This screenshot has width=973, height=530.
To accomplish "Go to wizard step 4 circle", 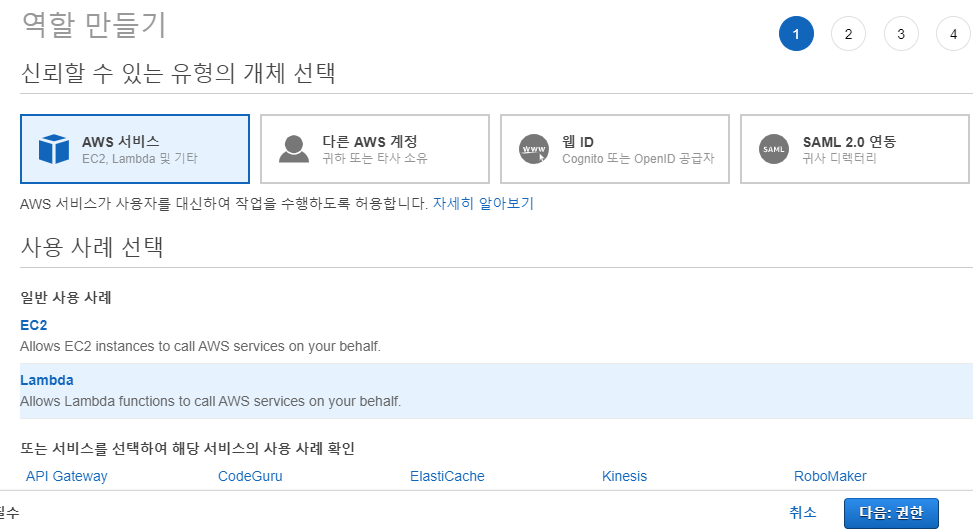I will click(953, 34).
